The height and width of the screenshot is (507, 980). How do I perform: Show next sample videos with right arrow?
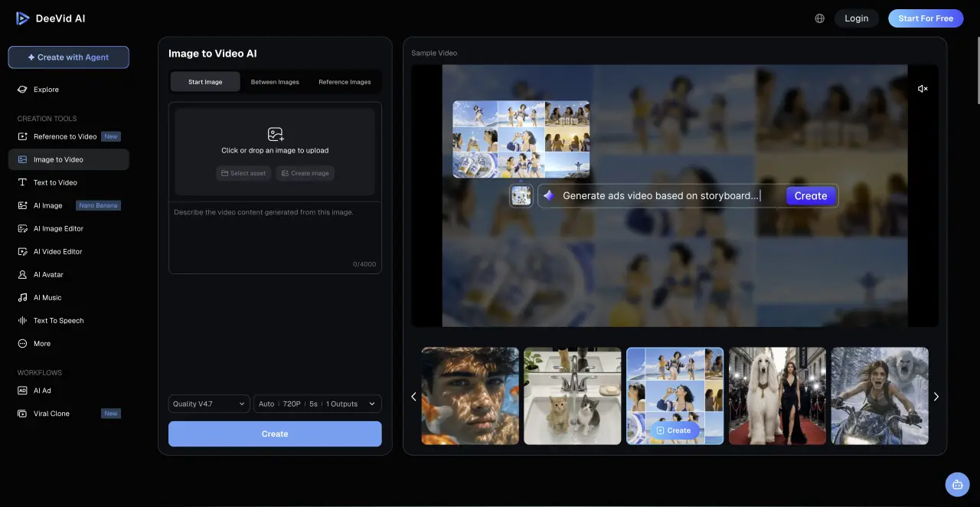click(936, 397)
